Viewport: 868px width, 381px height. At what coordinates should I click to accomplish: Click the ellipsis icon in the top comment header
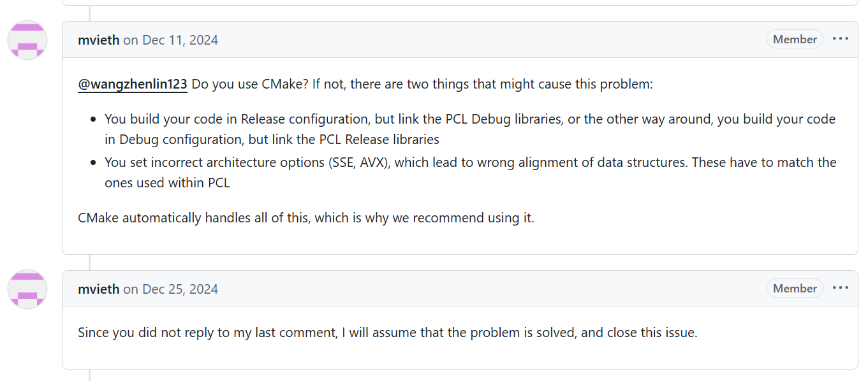coord(841,39)
